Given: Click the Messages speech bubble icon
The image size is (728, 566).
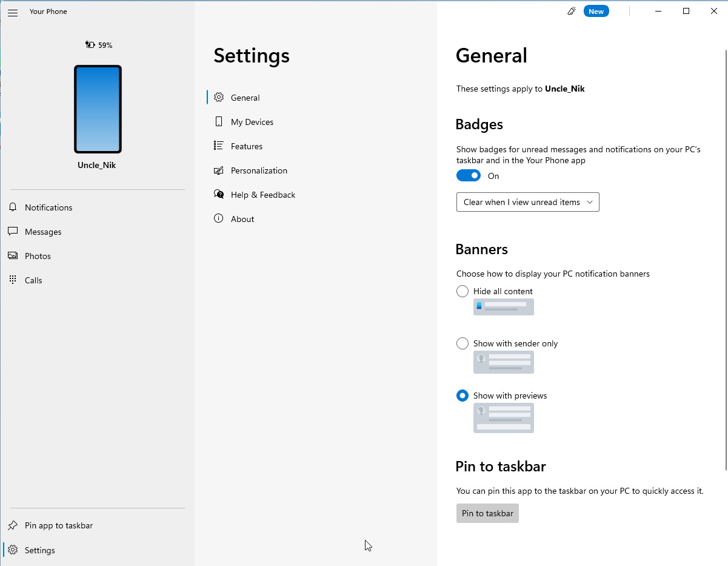Looking at the screenshot, I should point(13,232).
